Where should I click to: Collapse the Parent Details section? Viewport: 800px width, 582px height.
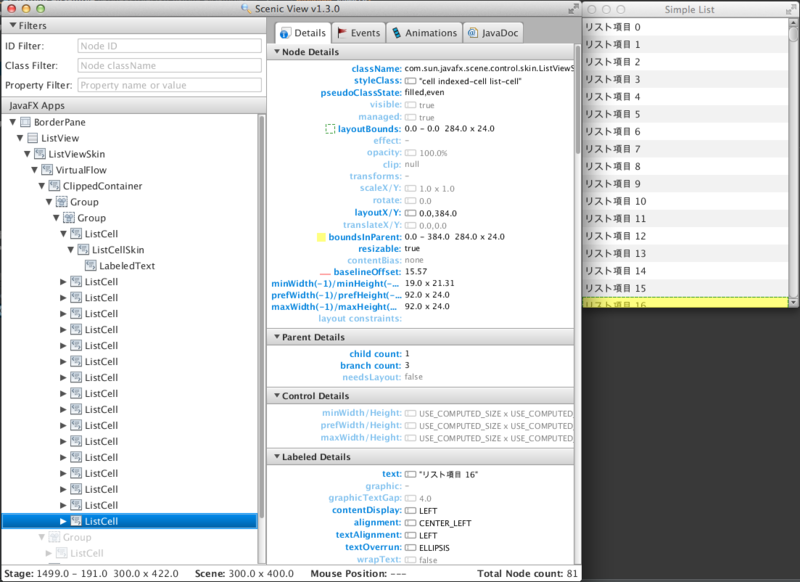[277, 337]
